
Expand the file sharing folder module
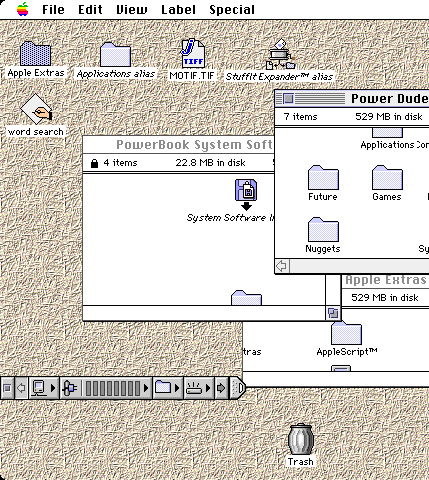click(x=168, y=388)
